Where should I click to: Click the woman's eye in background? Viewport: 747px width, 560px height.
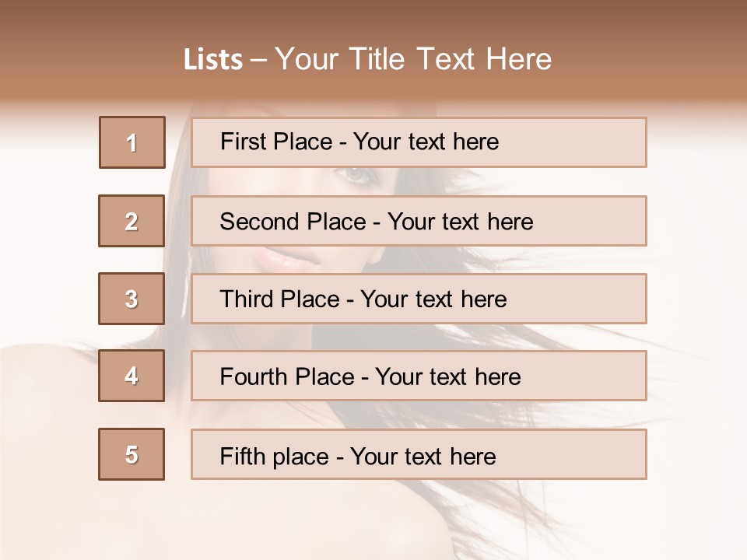pos(356,176)
